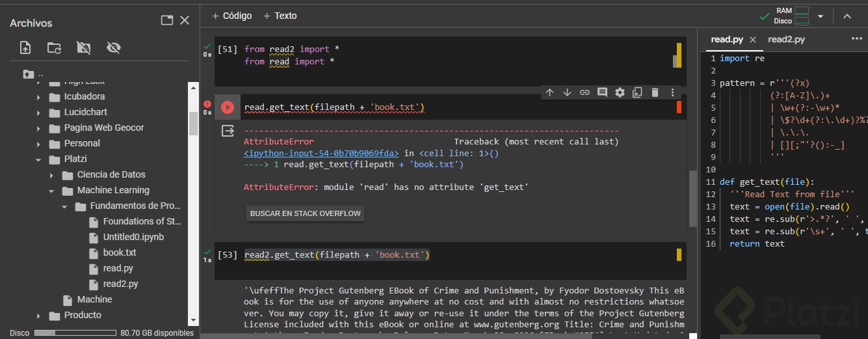The width and height of the screenshot is (868, 339).
Task: Toggle hidden files visibility in Archivos
Action: point(114,47)
